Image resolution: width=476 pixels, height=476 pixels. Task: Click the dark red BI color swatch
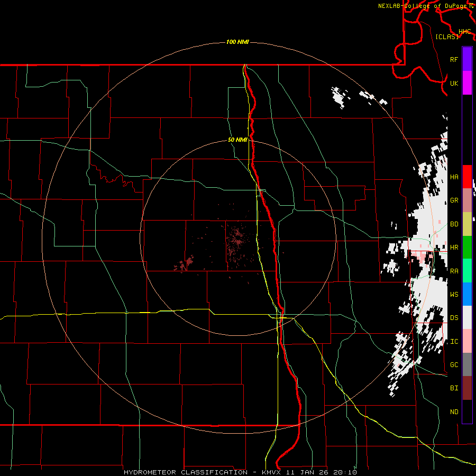coord(467,388)
